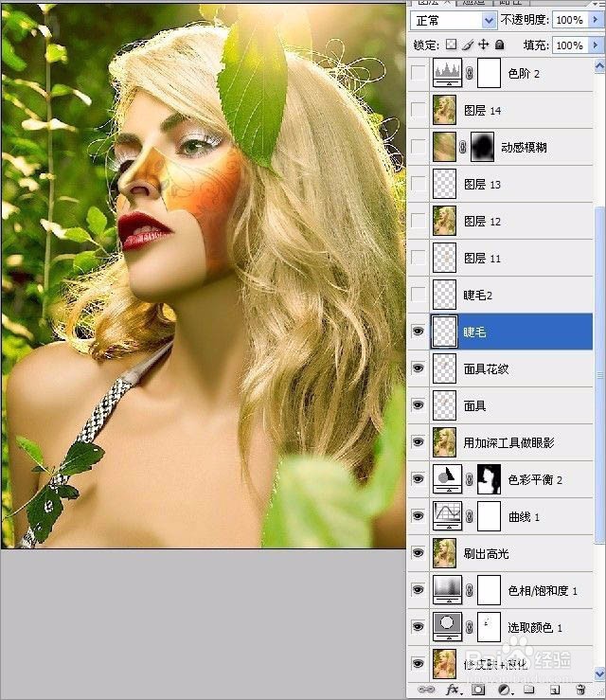Hide the 睫毛 layer

click(x=418, y=332)
